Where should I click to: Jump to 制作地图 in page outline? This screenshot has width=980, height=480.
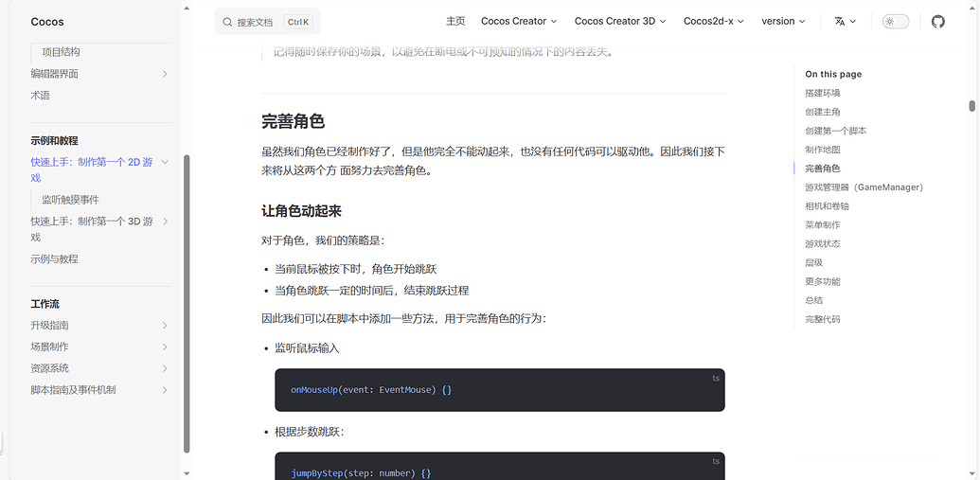coord(823,150)
